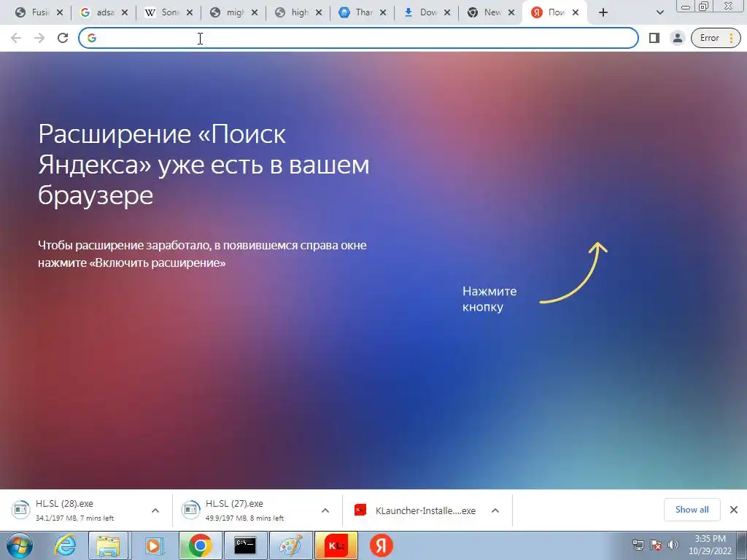Open Windows Media Player from taskbar
This screenshot has height=560, width=747.
tap(153, 545)
